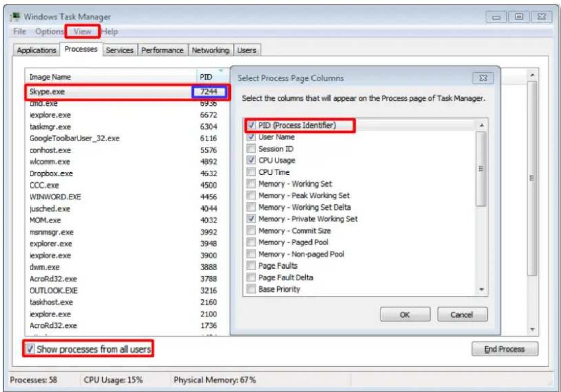Click Cancel in column selection dialog
The width and height of the screenshot is (561, 392).
(462, 315)
